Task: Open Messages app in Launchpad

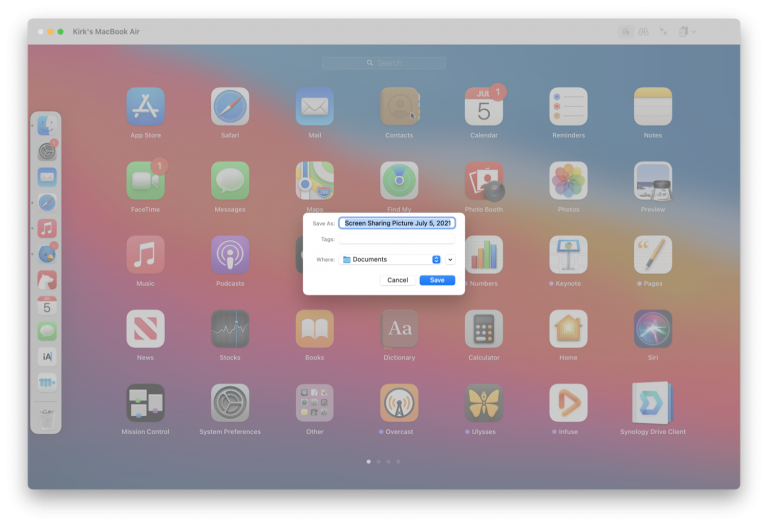Action: pos(230,181)
